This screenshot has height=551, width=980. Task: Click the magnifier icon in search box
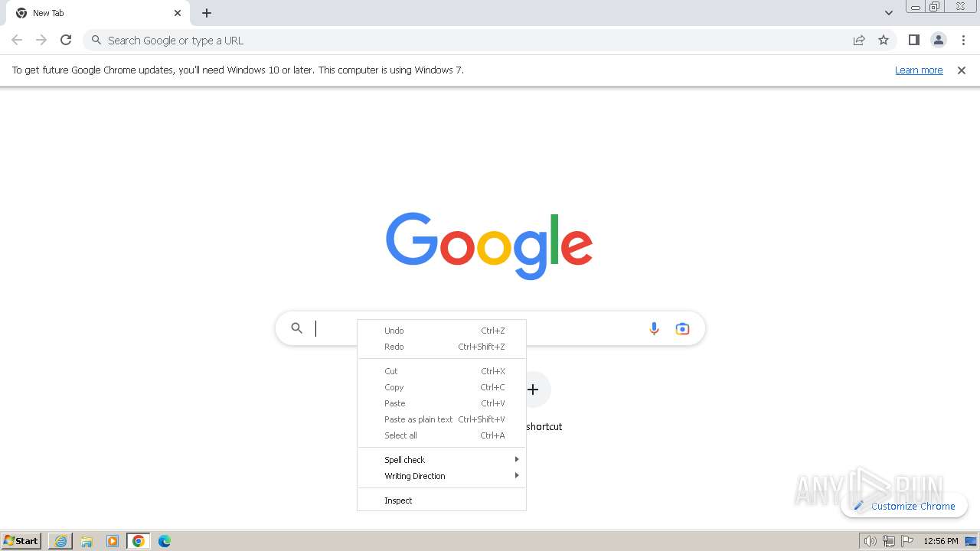pos(297,328)
